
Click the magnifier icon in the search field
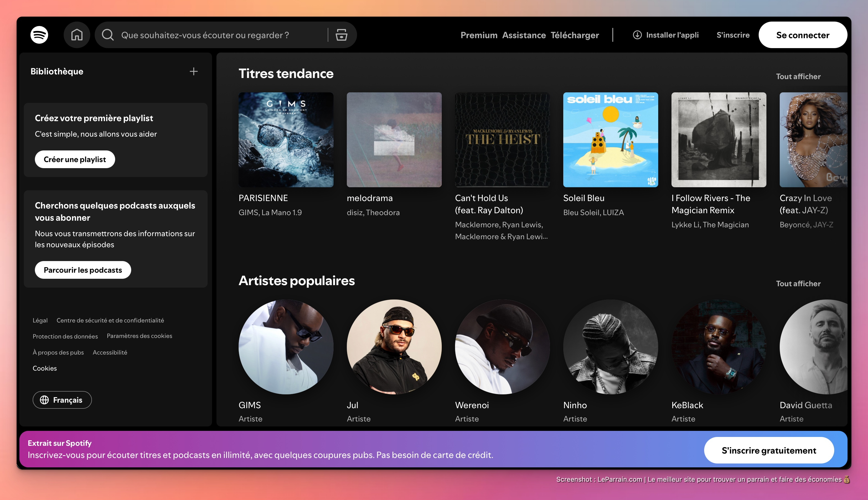108,35
